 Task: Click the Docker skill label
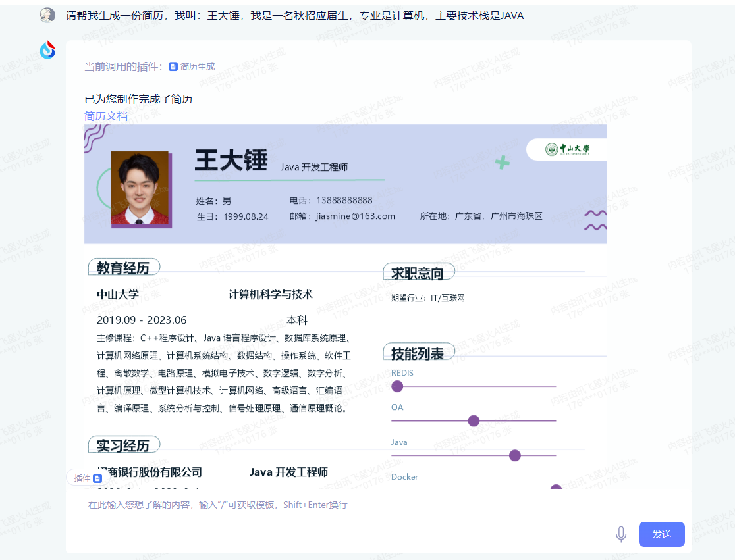[404, 477]
